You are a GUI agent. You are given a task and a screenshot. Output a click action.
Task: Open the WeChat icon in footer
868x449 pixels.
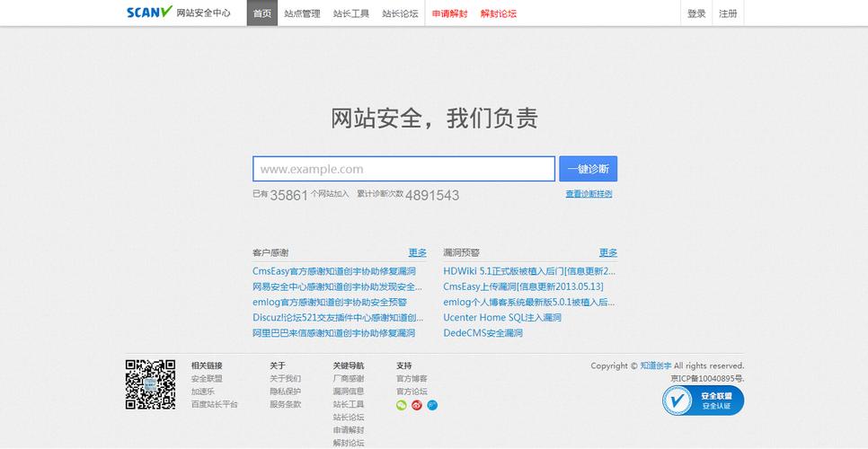click(402, 405)
